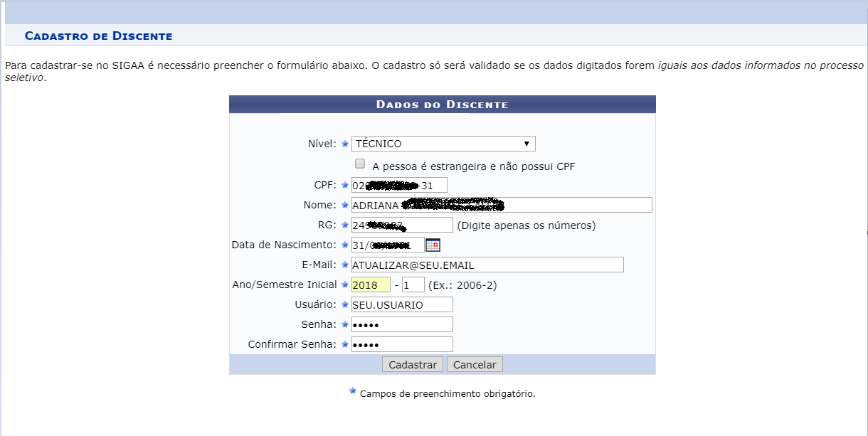Click the Dados do Discente form header

pos(442,105)
